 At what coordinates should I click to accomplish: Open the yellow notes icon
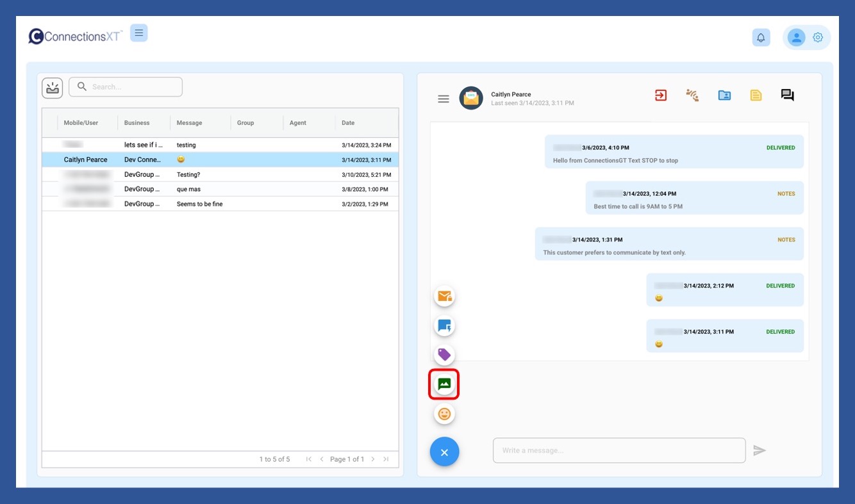tap(756, 95)
